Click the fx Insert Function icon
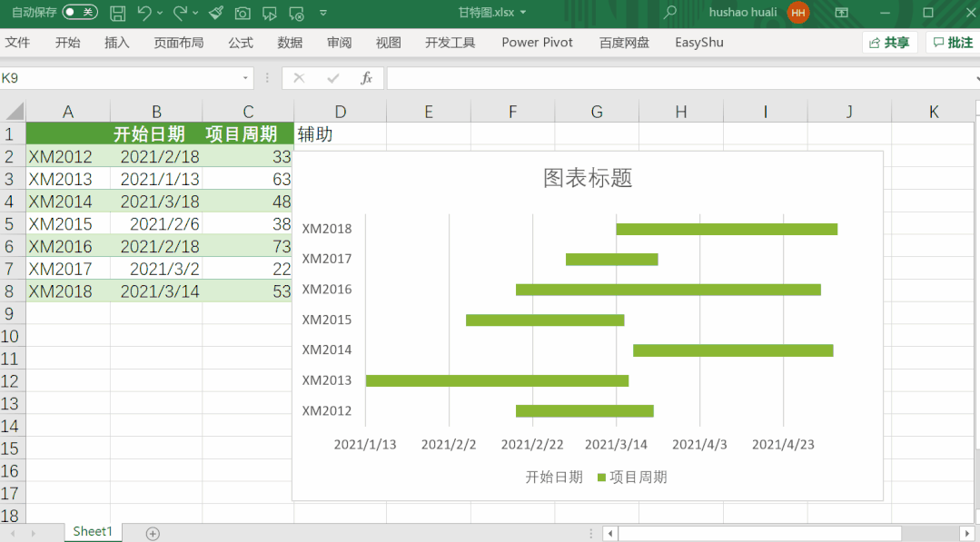The image size is (980, 542). tap(366, 78)
